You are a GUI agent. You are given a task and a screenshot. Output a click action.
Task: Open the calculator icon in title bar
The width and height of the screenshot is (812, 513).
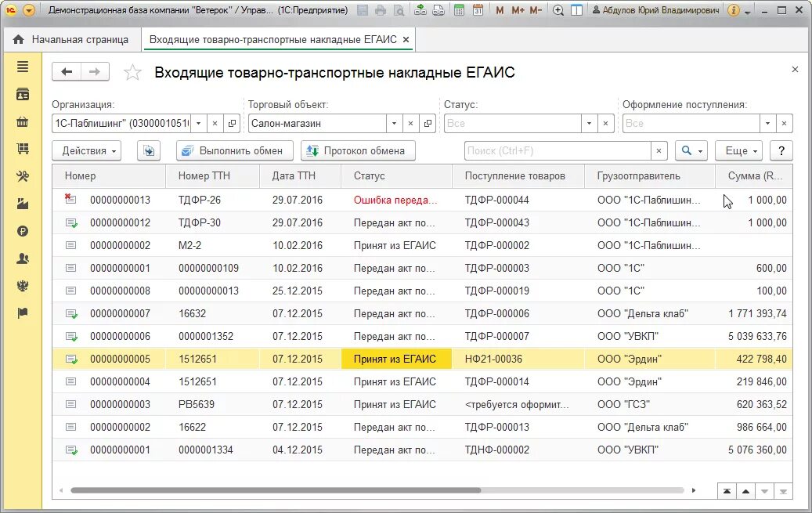(x=459, y=10)
